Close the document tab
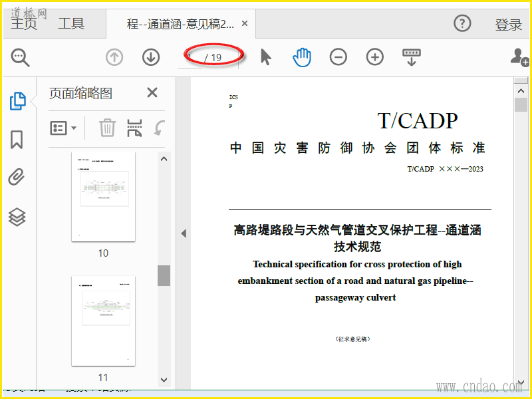The width and height of the screenshot is (532, 399). [245, 23]
